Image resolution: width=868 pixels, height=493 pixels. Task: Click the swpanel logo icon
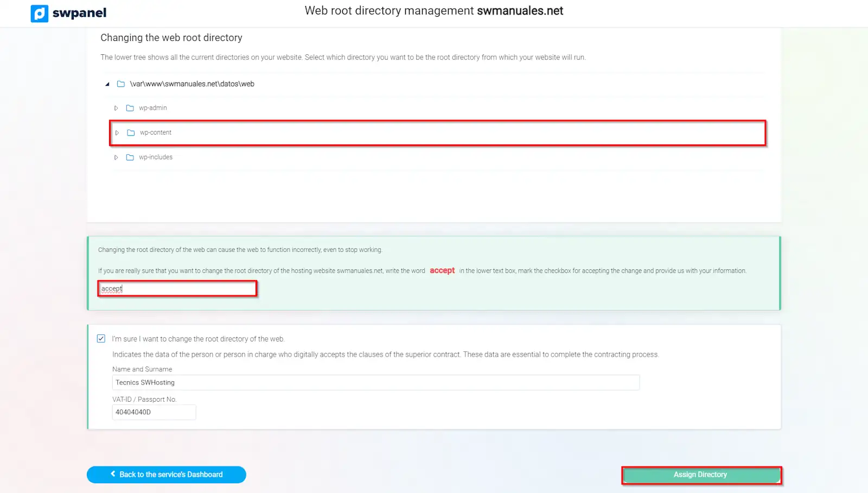pos(40,13)
